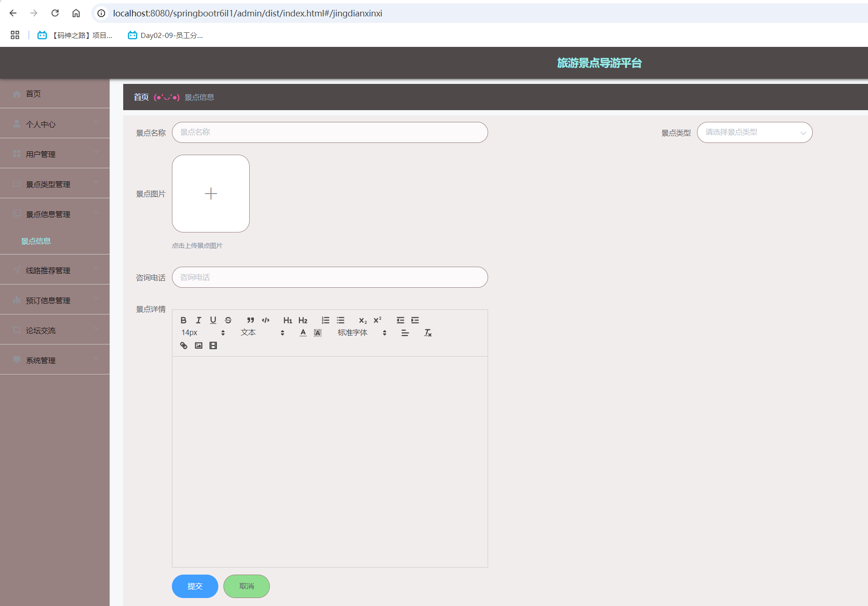Insert a hyperlink in the editor

click(184, 345)
